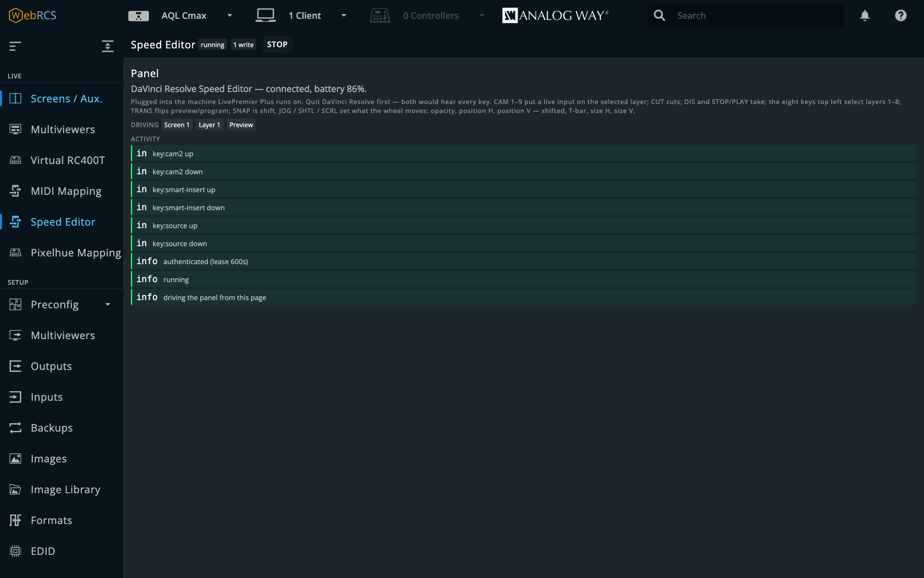
Task: Expand the Preconfig submenu arrow
Action: (x=108, y=304)
